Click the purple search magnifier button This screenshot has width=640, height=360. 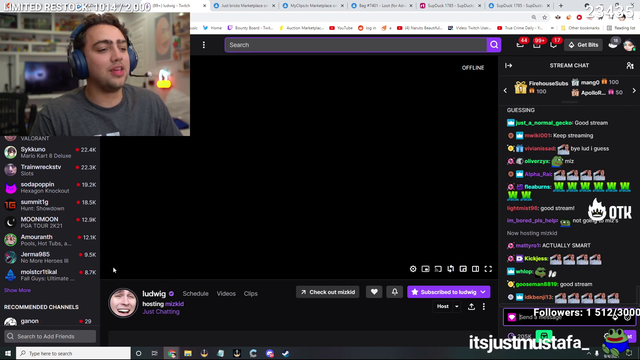click(x=494, y=45)
